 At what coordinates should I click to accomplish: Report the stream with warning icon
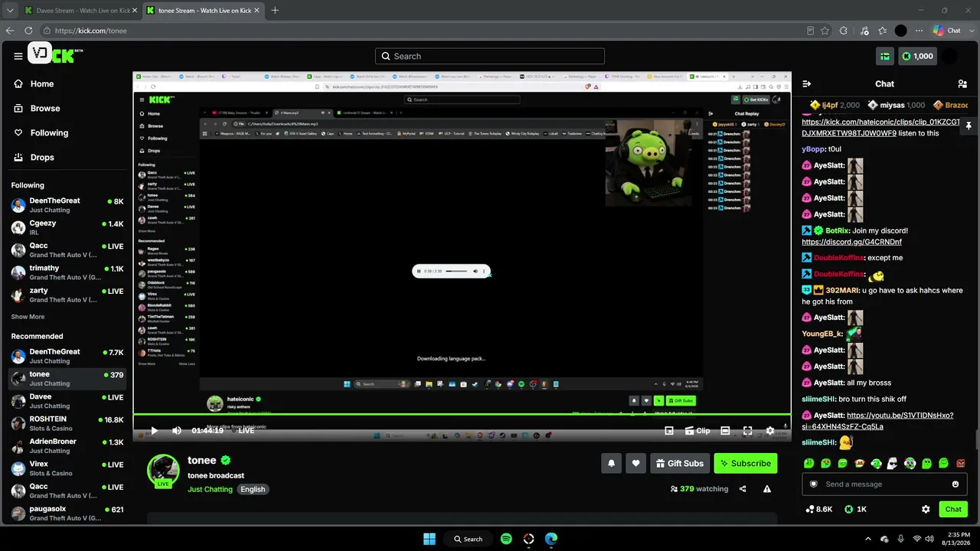[x=767, y=489]
